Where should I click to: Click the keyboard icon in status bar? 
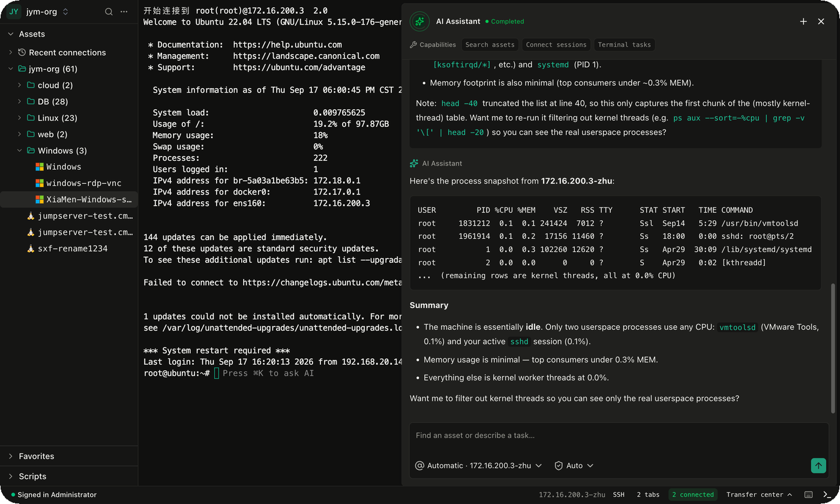(x=809, y=494)
